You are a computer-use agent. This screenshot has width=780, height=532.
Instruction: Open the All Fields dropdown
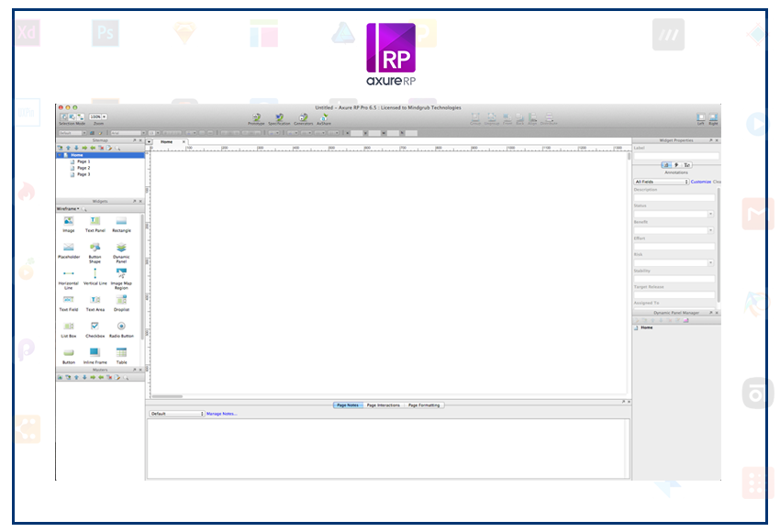pyautogui.click(x=661, y=182)
